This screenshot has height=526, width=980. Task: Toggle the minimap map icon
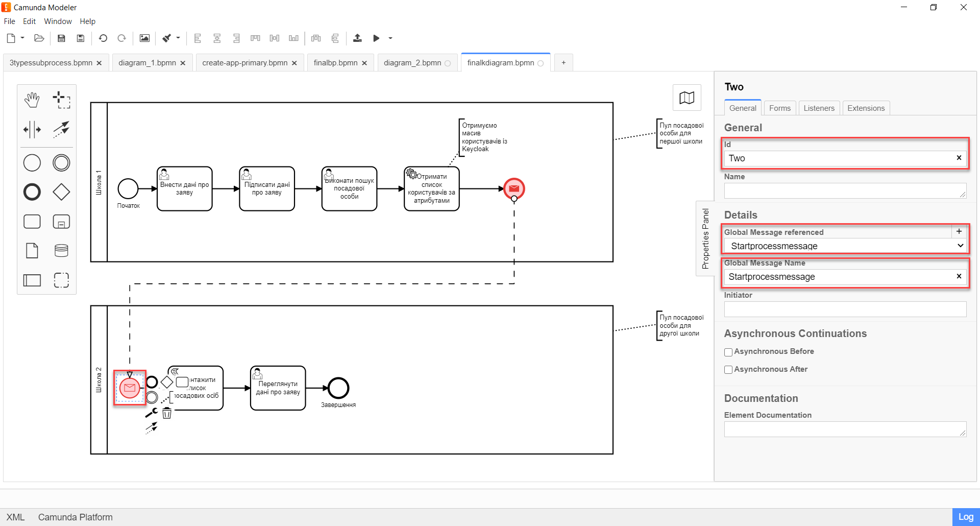click(x=687, y=98)
